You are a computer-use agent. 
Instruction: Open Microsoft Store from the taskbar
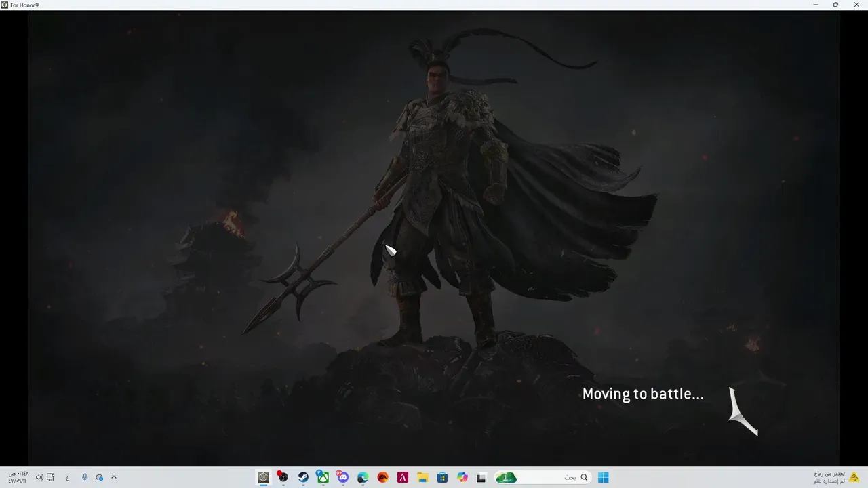pos(442,477)
